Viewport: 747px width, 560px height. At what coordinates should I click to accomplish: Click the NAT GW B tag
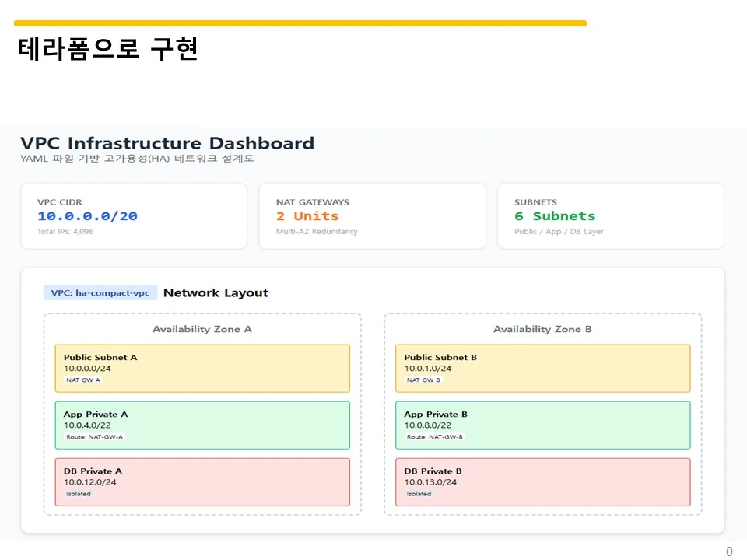[x=423, y=380]
